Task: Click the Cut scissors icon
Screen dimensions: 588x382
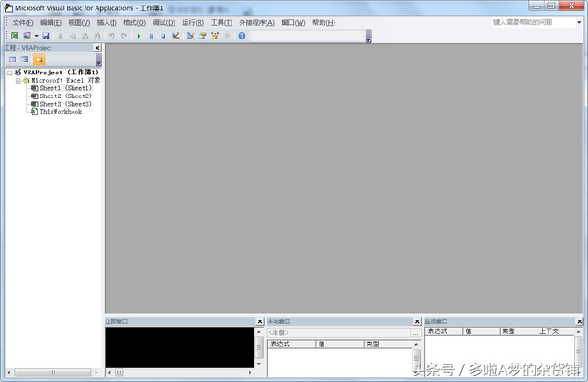Action: pos(60,36)
